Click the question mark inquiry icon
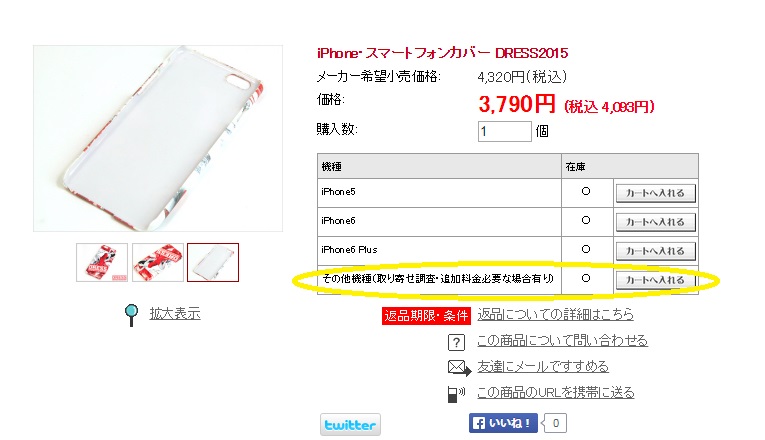The image size is (765, 440). tap(456, 342)
